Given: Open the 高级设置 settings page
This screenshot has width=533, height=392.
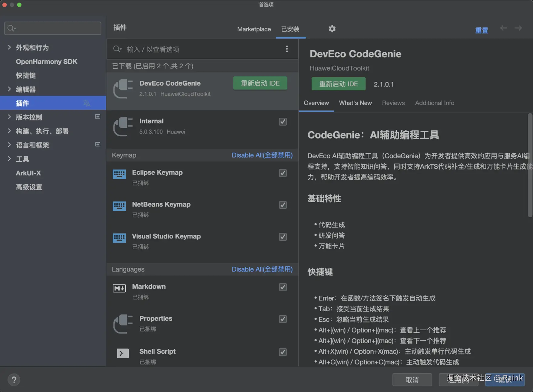Looking at the screenshot, I should 29,187.
